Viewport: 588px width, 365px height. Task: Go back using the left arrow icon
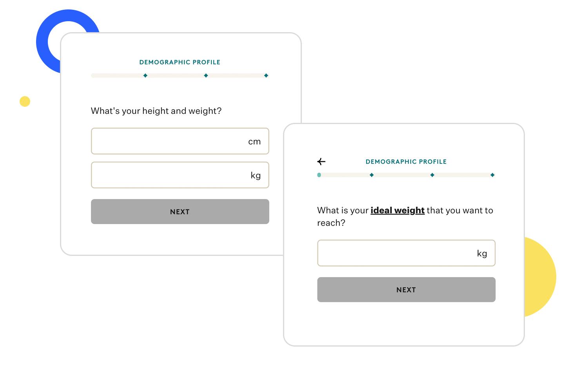321,162
